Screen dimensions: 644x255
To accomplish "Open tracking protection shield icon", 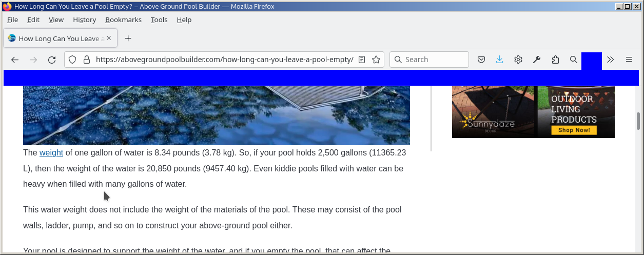I will point(72,60).
